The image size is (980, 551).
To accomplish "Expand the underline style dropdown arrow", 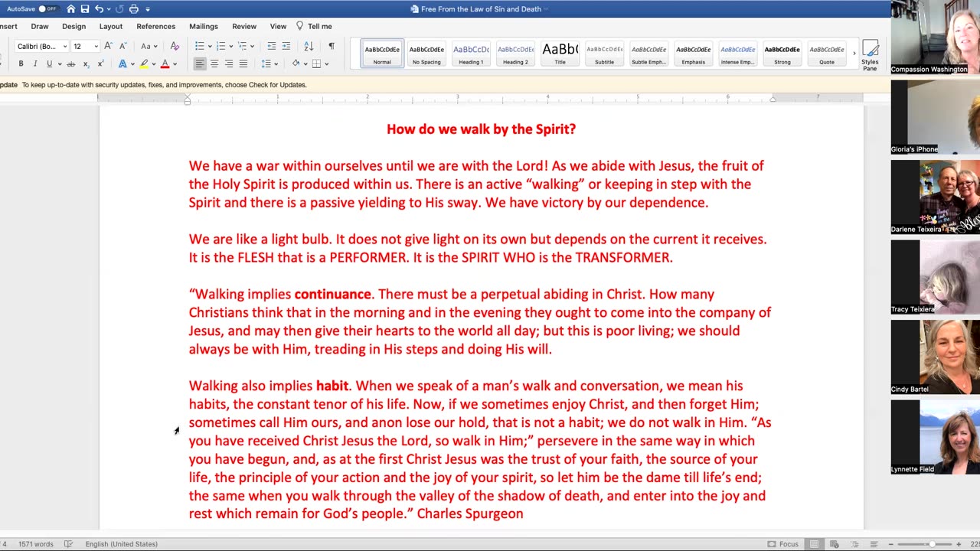I will click(60, 64).
